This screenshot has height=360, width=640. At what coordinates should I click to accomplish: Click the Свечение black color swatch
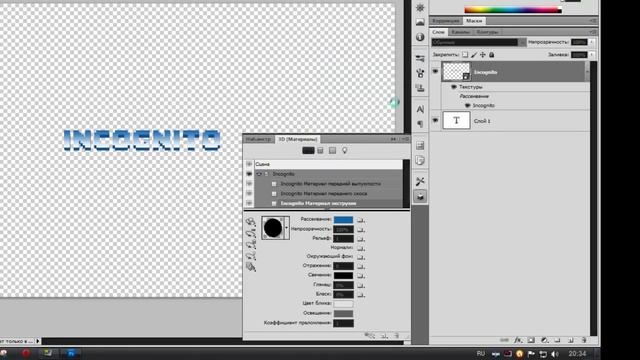pos(343,276)
